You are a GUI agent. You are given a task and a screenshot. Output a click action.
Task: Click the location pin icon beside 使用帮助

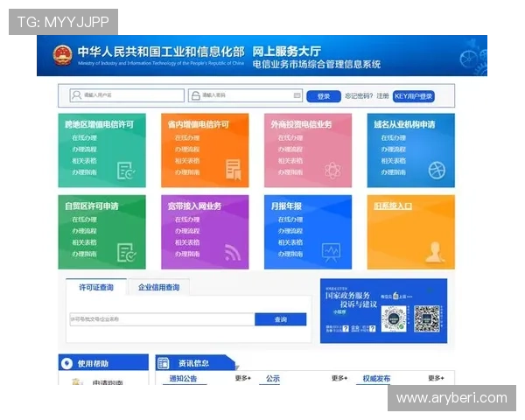coord(67,363)
